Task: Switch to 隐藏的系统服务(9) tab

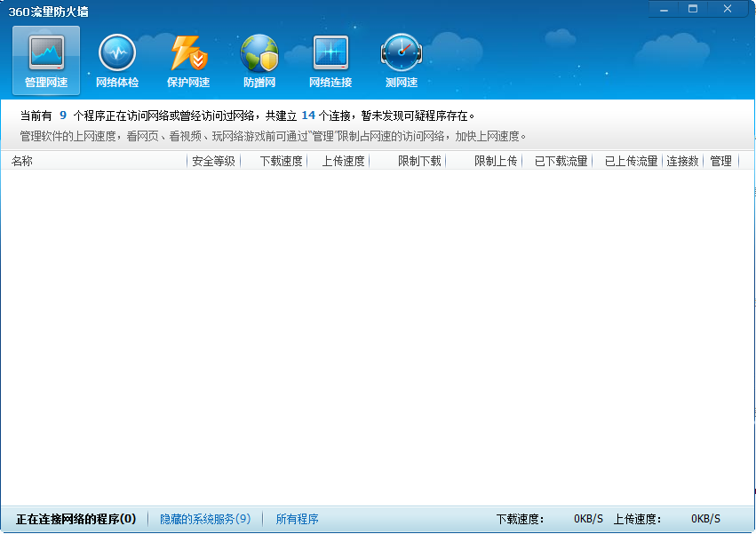Action: pyautogui.click(x=205, y=519)
